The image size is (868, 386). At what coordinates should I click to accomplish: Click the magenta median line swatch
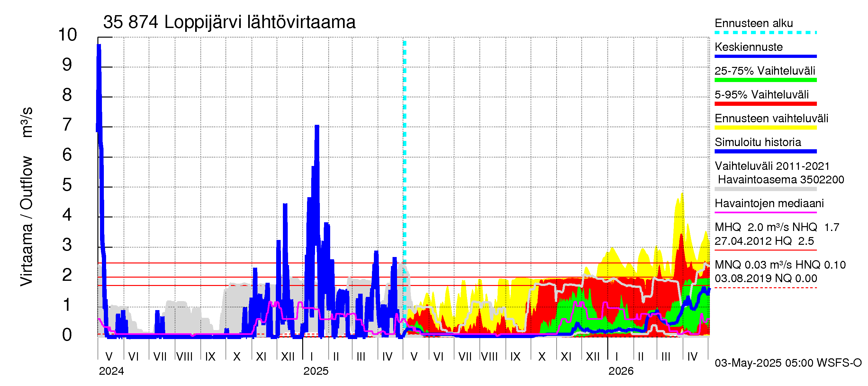(765, 213)
